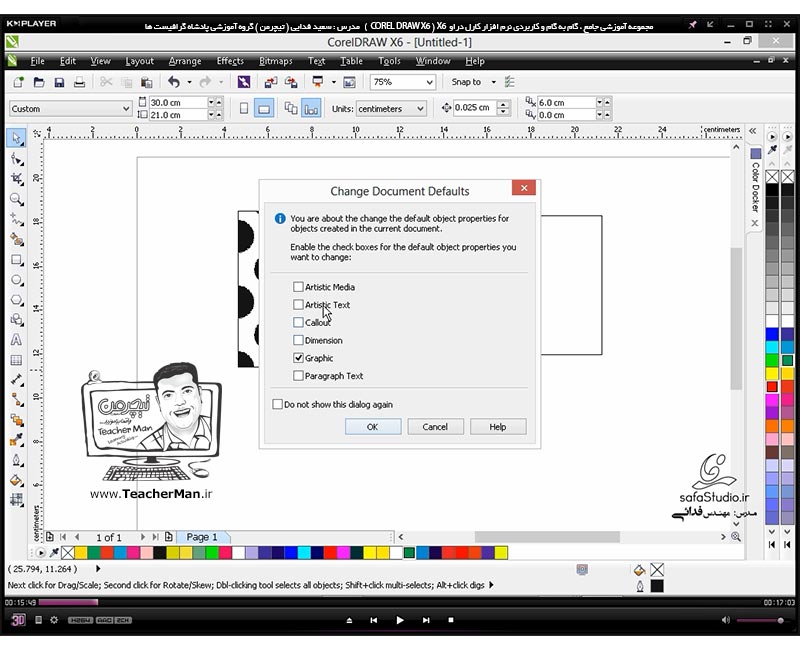Image resolution: width=800 pixels, height=650 pixels.
Task: Check 'Do not show this dialog again'
Action: point(278,405)
